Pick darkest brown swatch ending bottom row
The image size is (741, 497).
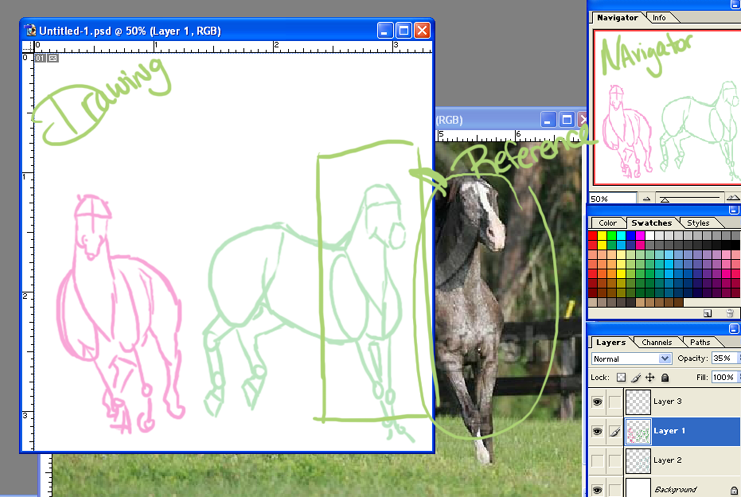coord(679,302)
